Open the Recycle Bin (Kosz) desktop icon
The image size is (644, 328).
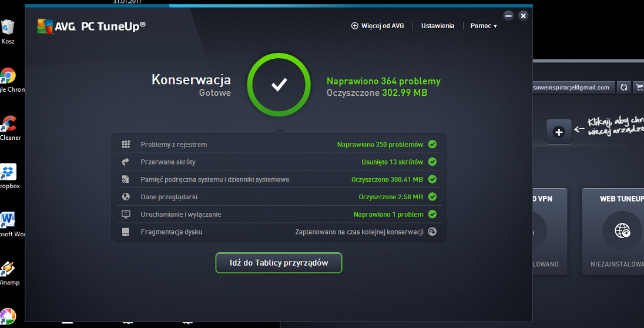pyautogui.click(x=8, y=28)
